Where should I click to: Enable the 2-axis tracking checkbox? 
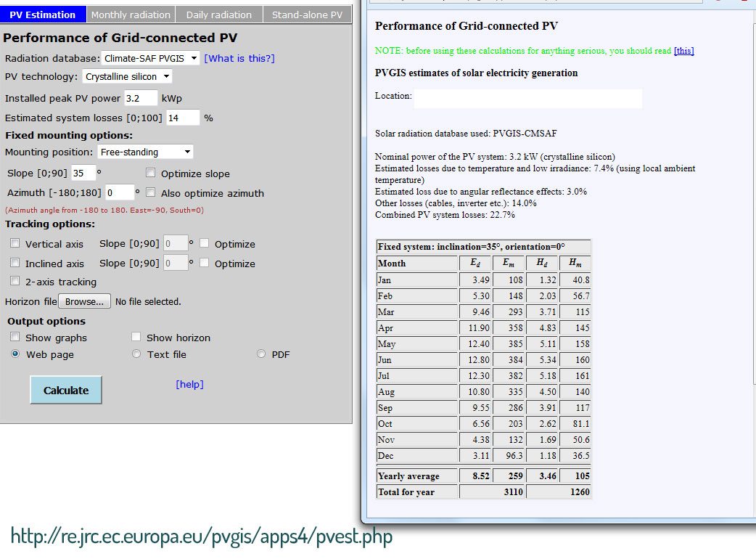point(15,281)
